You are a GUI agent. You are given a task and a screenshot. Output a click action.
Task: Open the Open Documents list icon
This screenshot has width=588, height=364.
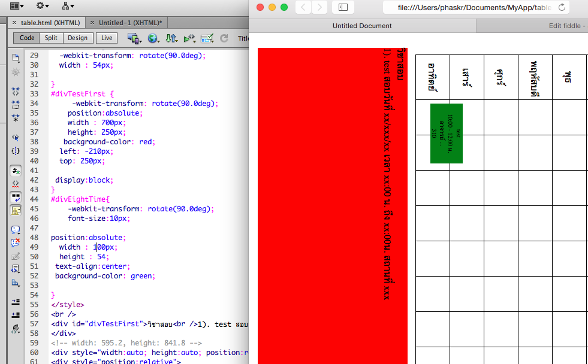click(x=16, y=58)
